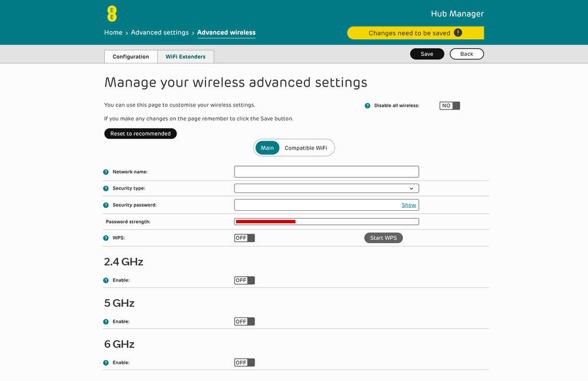The width and height of the screenshot is (588, 381).
Task: Open the Security type dropdown
Action: [x=326, y=188]
